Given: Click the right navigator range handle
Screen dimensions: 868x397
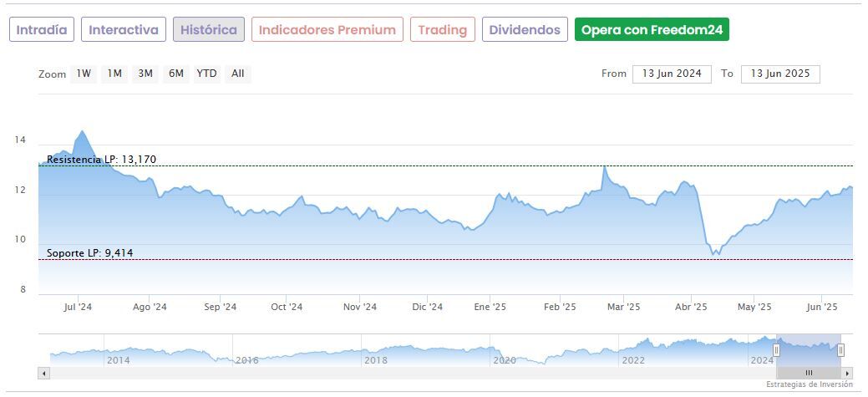Looking at the screenshot, I should 840,349.
